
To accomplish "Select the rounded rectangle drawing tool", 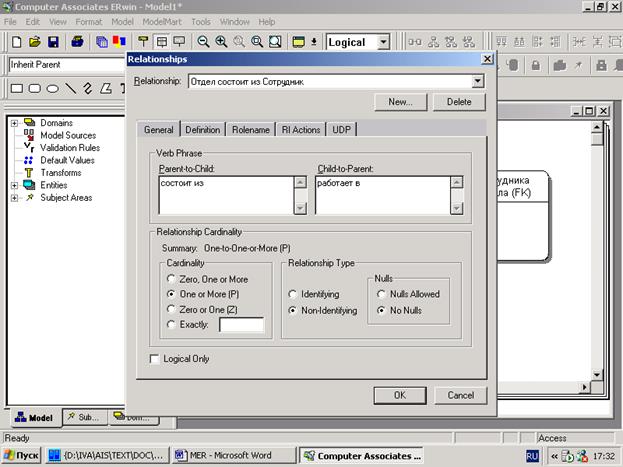I will pyautogui.click(x=35, y=88).
